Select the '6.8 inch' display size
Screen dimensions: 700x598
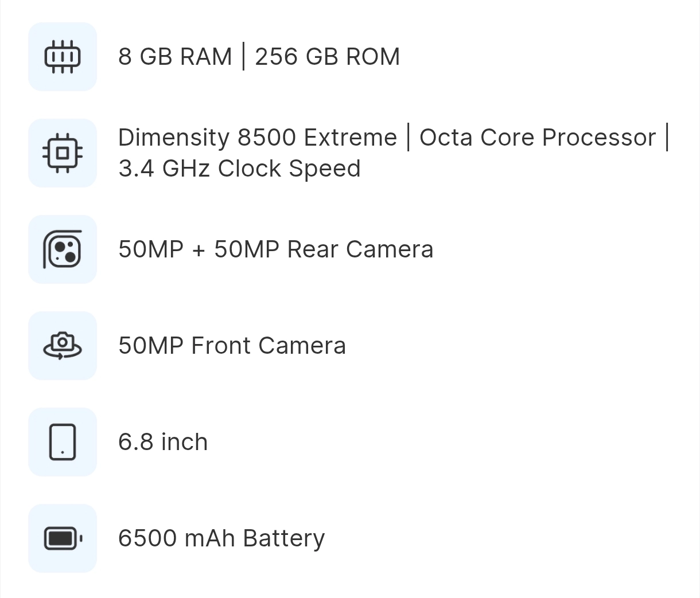(x=163, y=442)
